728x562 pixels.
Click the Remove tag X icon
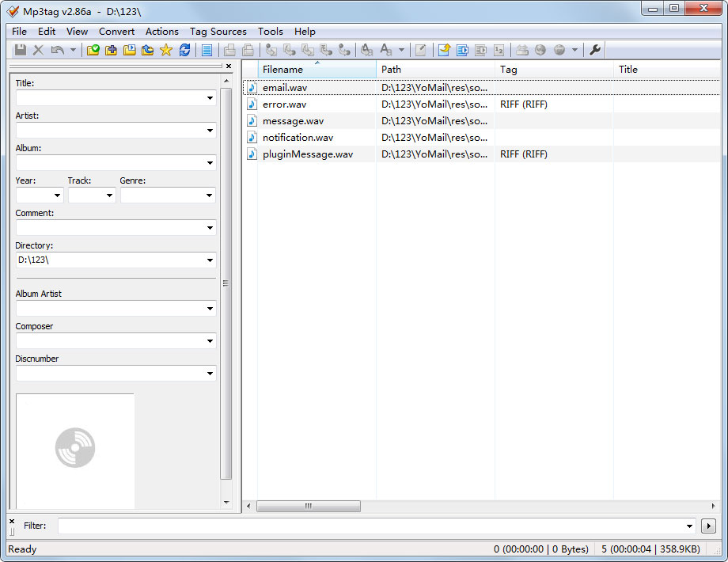coord(38,50)
